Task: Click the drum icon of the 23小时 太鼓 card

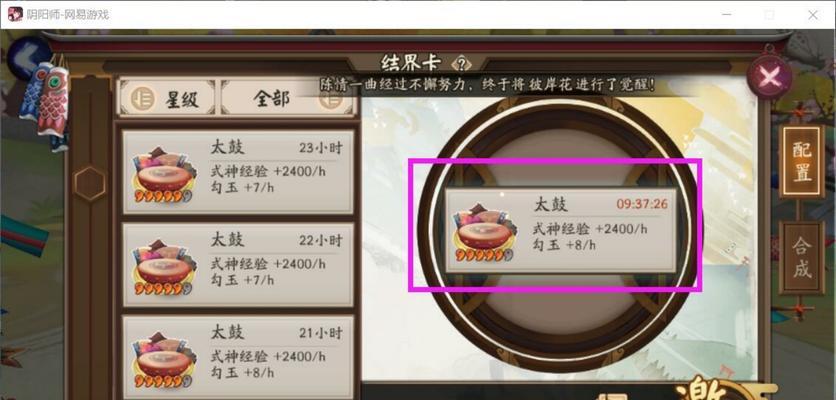Action: point(163,174)
